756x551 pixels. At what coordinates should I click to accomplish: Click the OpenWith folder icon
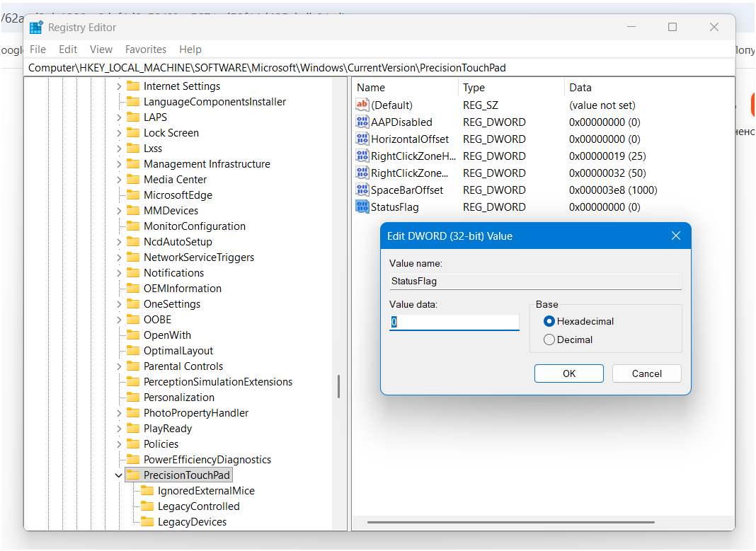click(x=133, y=335)
